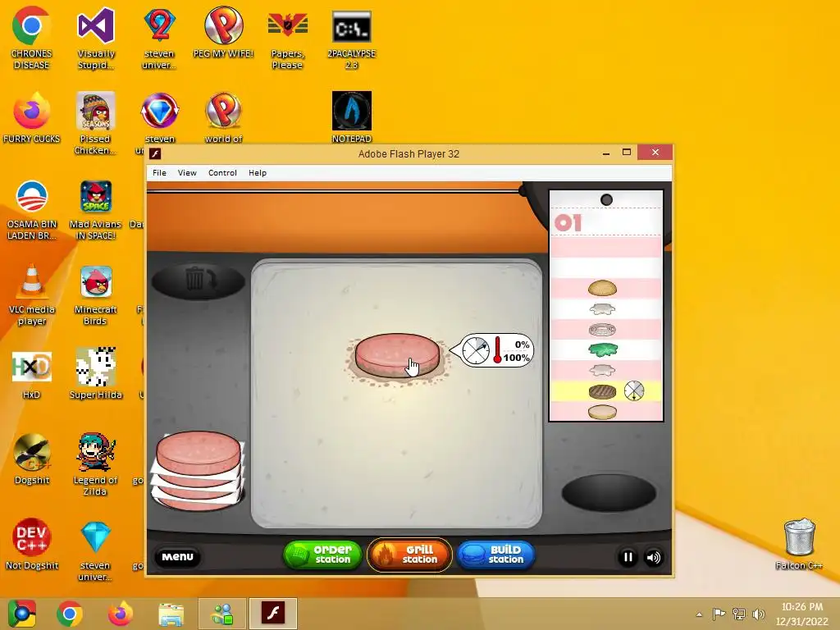
Task: Open Not Dogshit Dev C++ shortcut
Action: 32,544
